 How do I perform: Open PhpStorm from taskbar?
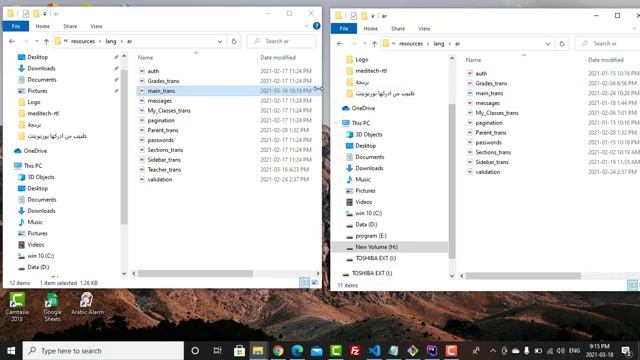(x=432, y=351)
